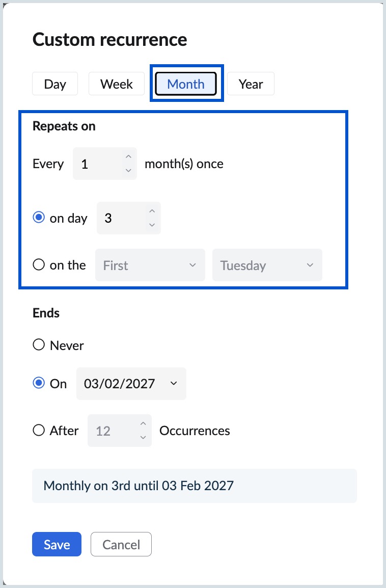Viewport: 386px width, 588px height.
Task: Select the 'on the' repeat option
Action: 38,264
